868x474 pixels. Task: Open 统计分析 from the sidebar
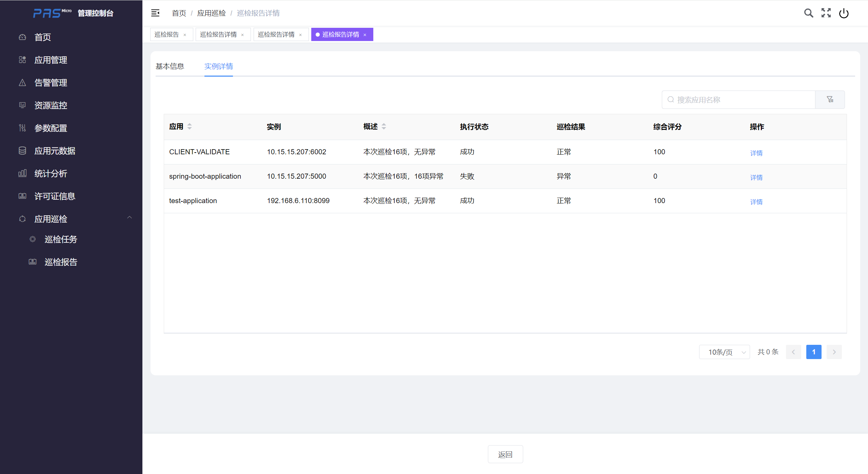coord(51,174)
